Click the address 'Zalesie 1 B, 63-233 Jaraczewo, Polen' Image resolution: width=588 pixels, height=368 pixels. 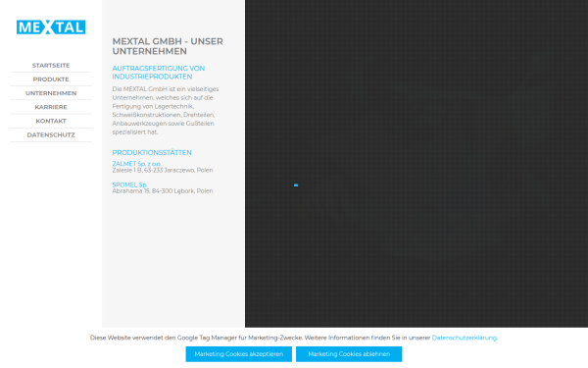163,170
